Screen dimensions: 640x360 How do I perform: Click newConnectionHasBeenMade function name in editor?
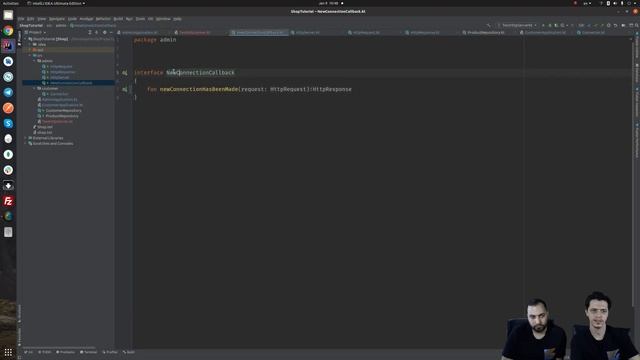tap(199, 89)
